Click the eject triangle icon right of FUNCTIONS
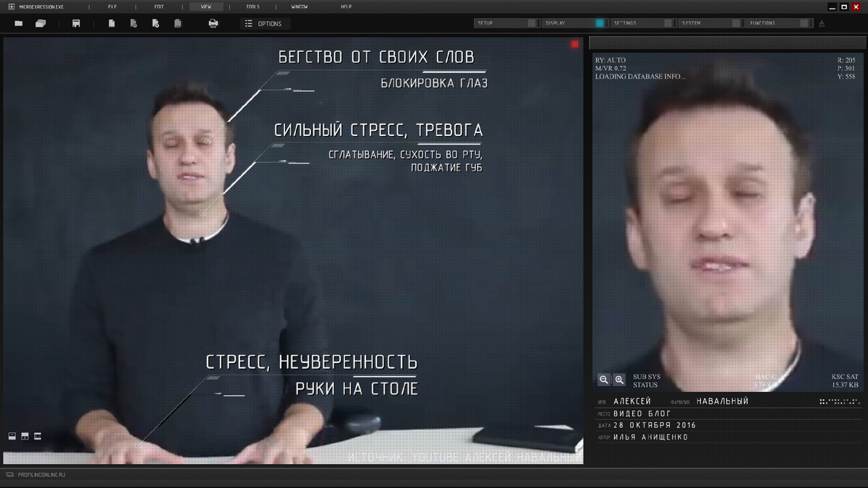 click(820, 22)
